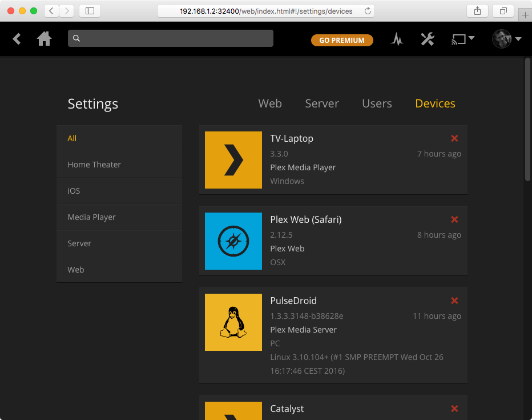Remove the Plex Web (Safari) device
This screenshot has height=420, width=532.
(454, 219)
